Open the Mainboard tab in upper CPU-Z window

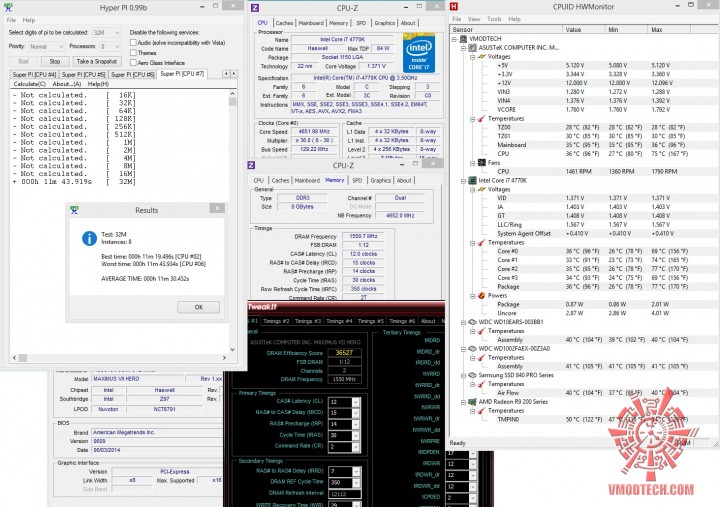pos(311,23)
